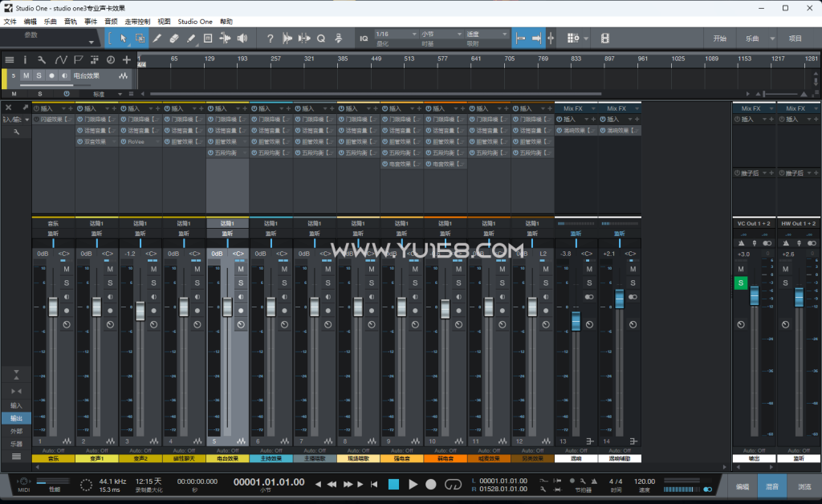The height and width of the screenshot is (504, 822).
Task: Open the 1/16 quantize dropdown
Action: 396,34
